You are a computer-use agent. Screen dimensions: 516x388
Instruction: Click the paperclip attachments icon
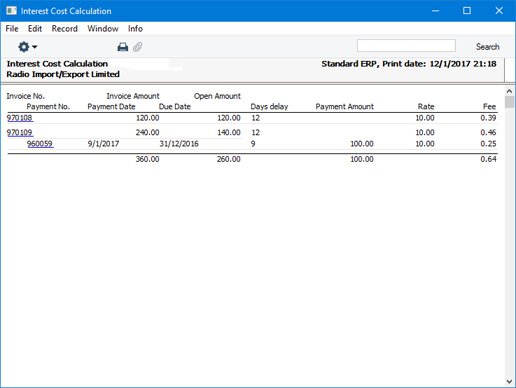click(138, 47)
